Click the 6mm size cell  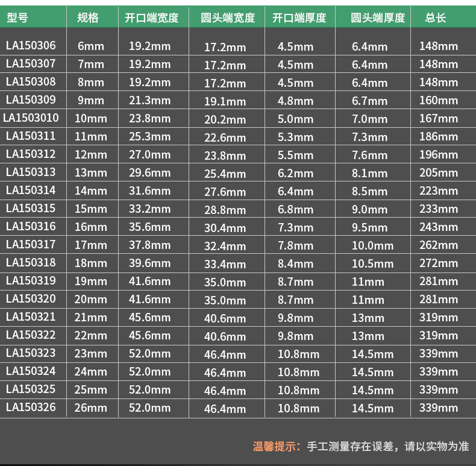click(x=91, y=46)
